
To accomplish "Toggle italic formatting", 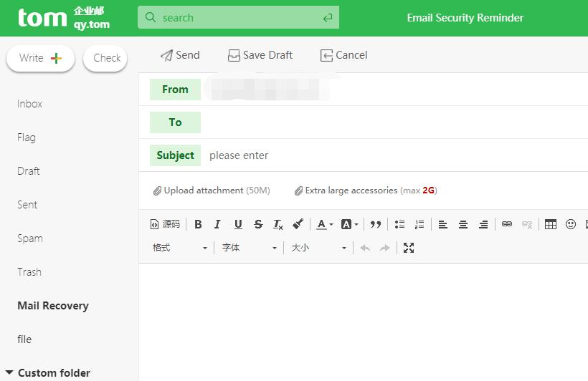I will [217, 224].
